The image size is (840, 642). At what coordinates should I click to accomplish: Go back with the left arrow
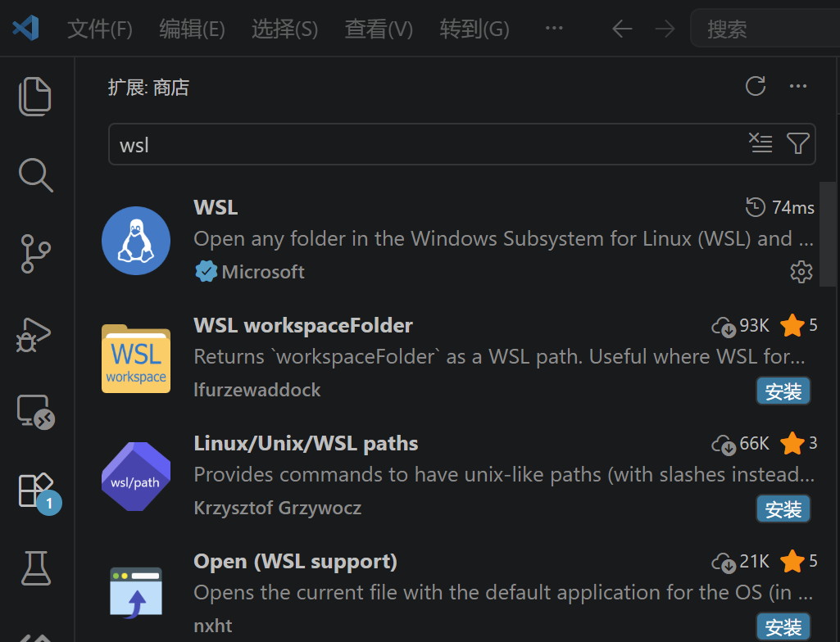point(622,29)
